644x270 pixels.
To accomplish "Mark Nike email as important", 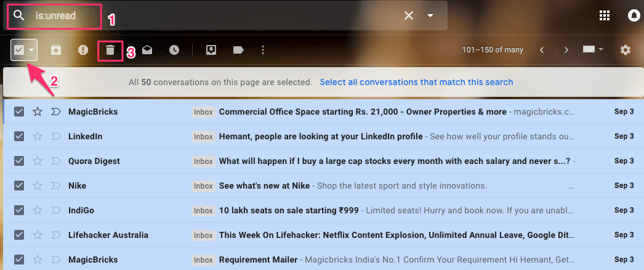I will (x=56, y=186).
